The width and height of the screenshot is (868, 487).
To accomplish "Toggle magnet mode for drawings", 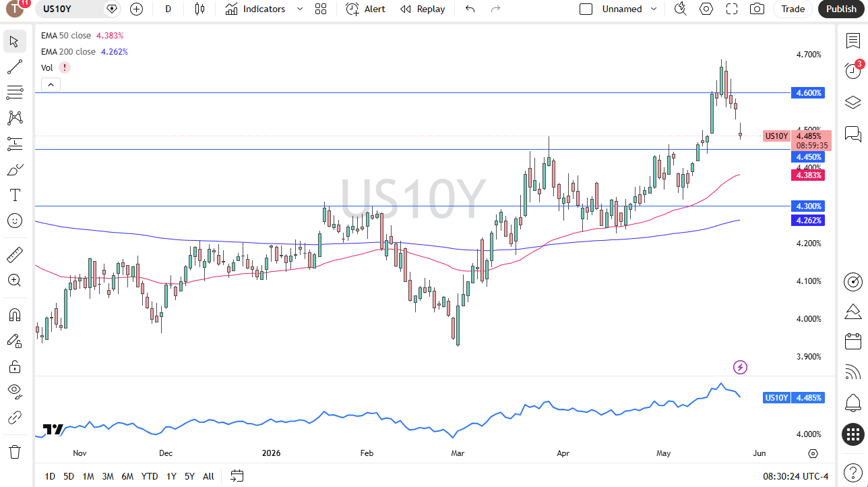I will point(15,314).
